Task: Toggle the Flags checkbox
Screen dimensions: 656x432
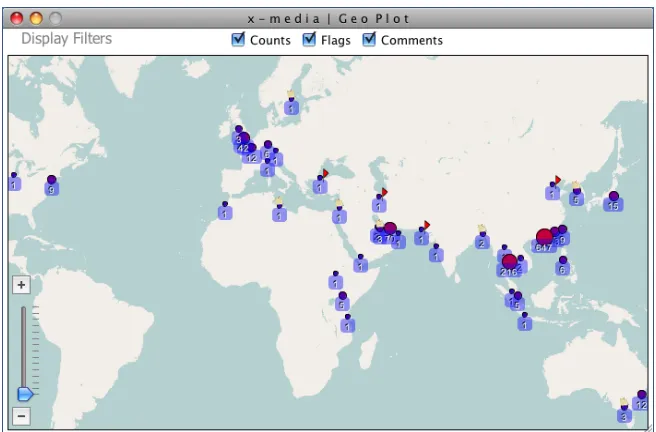Action: (x=309, y=40)
